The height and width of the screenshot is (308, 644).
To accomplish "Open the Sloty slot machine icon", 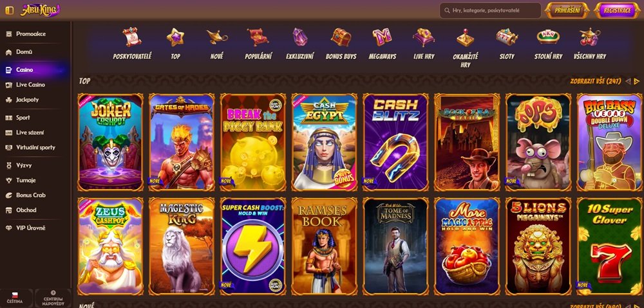I will (506, 37).
